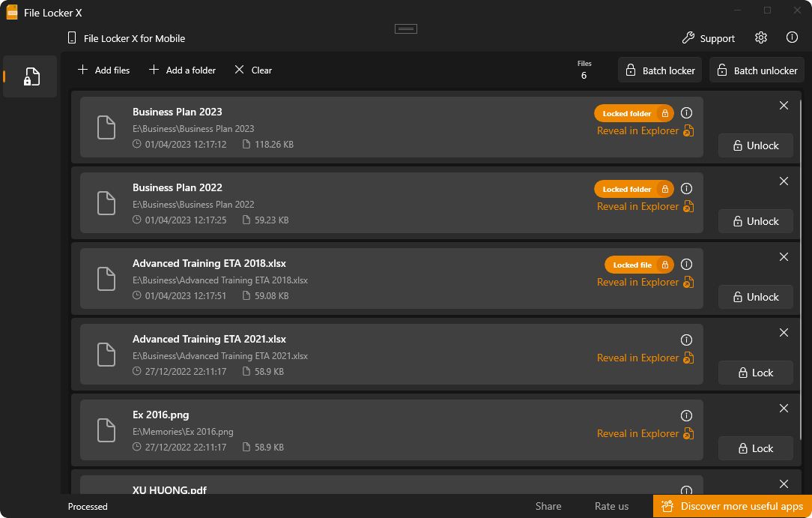
Task: Click file icon of Business Plan 2022
Action: 106,203
